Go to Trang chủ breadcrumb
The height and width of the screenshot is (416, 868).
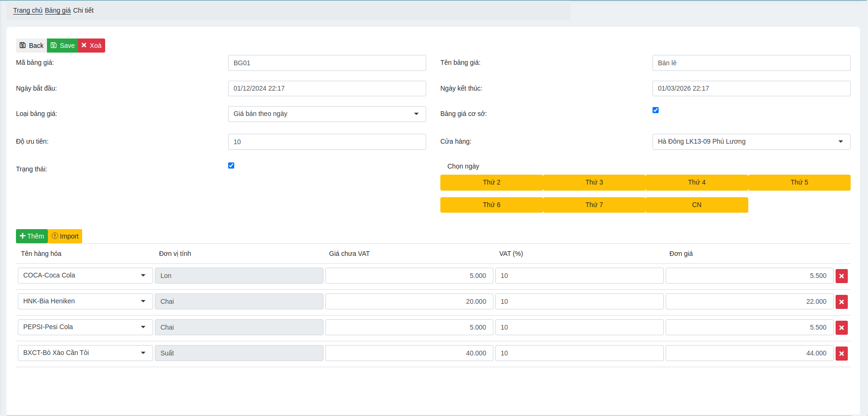click(x=28, y=10)
